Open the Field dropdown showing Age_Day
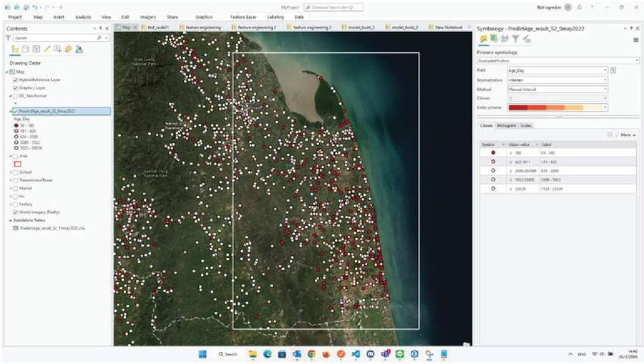Image resolution: width=644 pixels, height=364 pixels. [557, 71]
